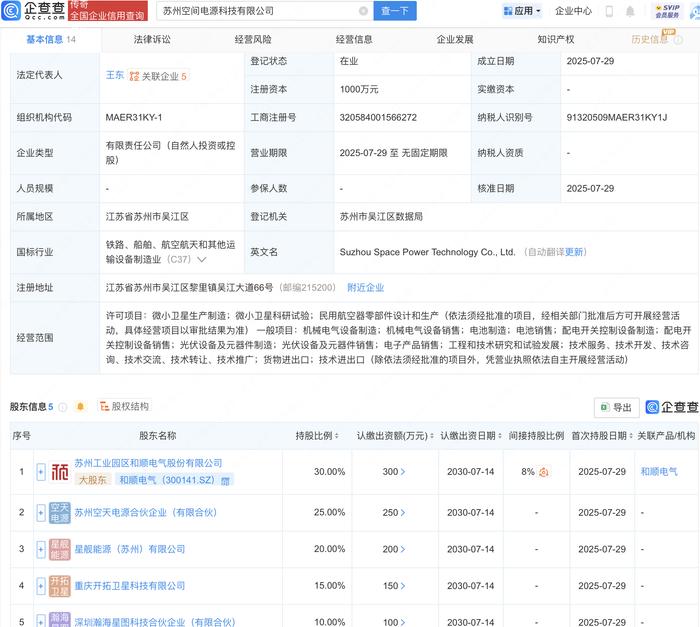Click the 空天电源 shareholder logo
Viewport: 700px width, 627px height.
click(60, 513)
